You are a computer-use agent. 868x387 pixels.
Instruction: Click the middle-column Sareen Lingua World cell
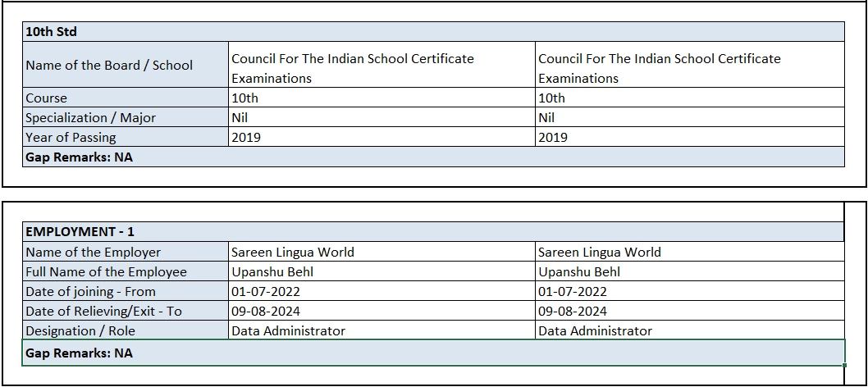(293, 253)
